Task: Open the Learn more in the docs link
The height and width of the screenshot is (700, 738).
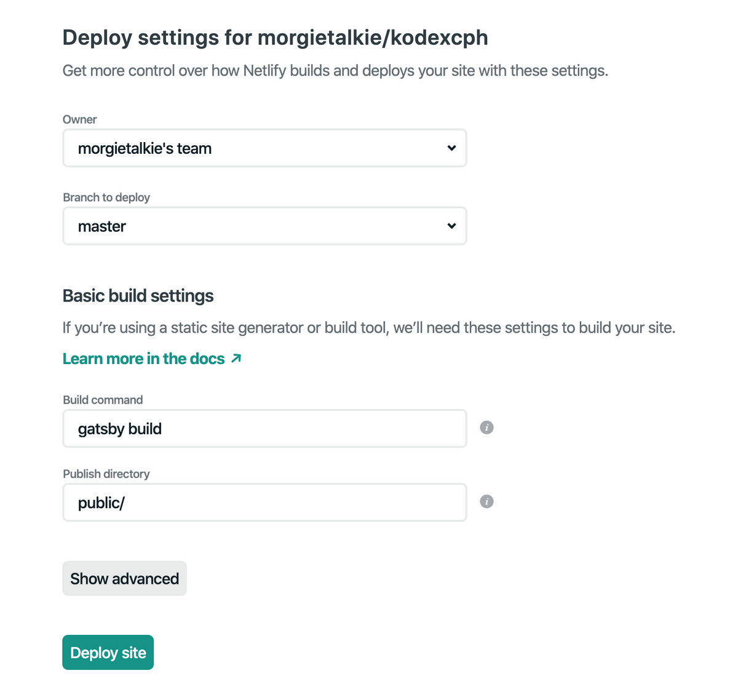Action: (x=144, y=359)
